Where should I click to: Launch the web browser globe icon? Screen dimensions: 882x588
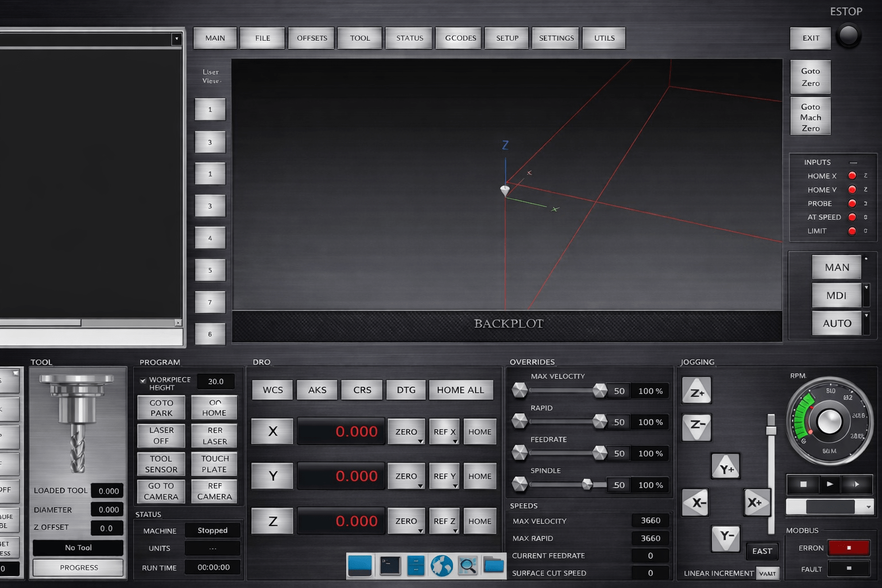442,566
